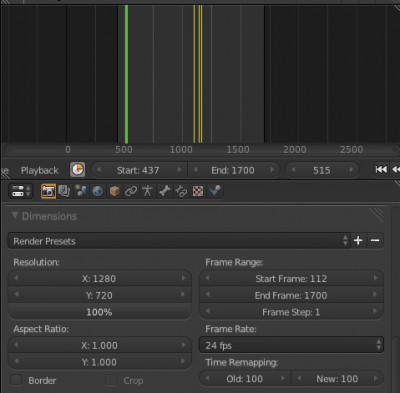Click the 100% resolution scale slider

click(99, 312)
